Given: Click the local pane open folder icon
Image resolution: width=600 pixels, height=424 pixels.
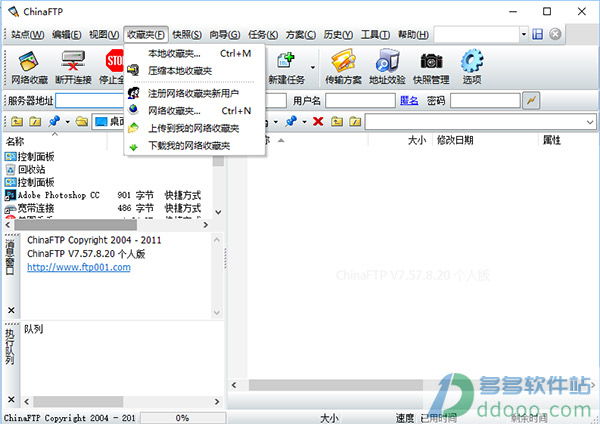Looking at the screenshot, I should pos(82,122).
